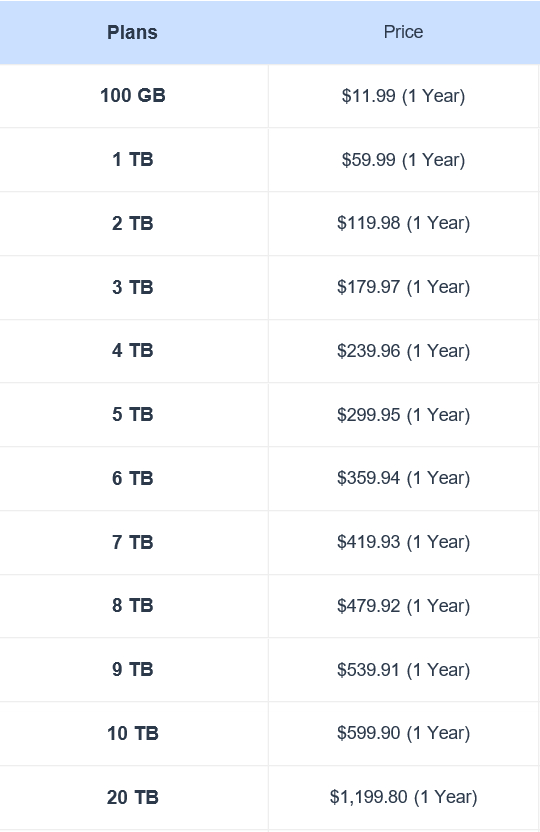This screenshot has height=832, width=540.
Task: Select the 4 TB plan cell
Action: 133,350
